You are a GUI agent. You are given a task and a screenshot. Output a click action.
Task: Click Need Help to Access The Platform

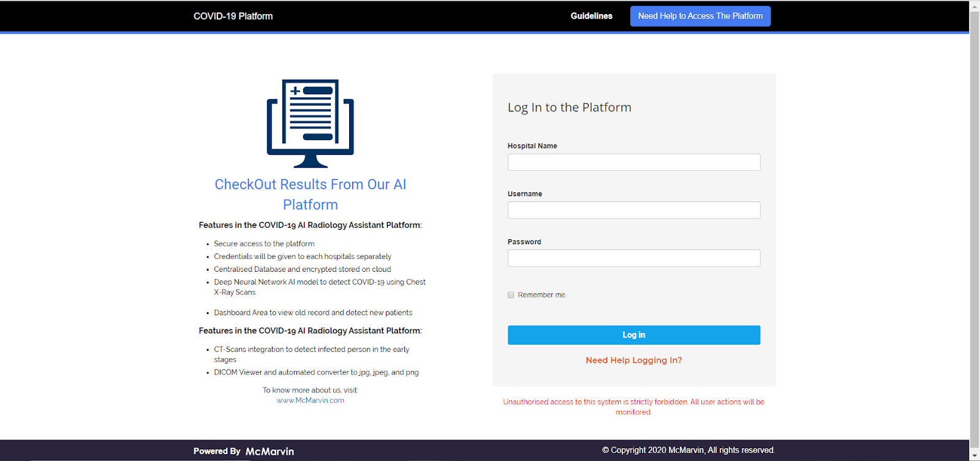[700, 16]
